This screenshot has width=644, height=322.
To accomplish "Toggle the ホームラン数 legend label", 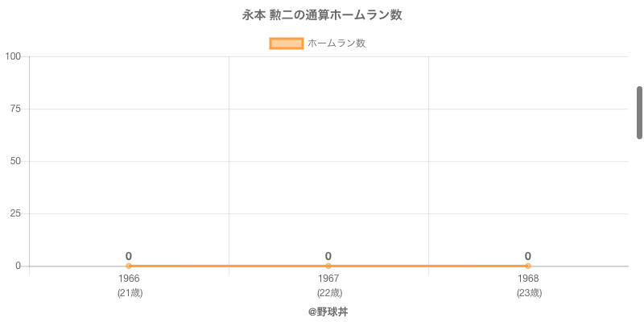I will click(x=336, y=43).
